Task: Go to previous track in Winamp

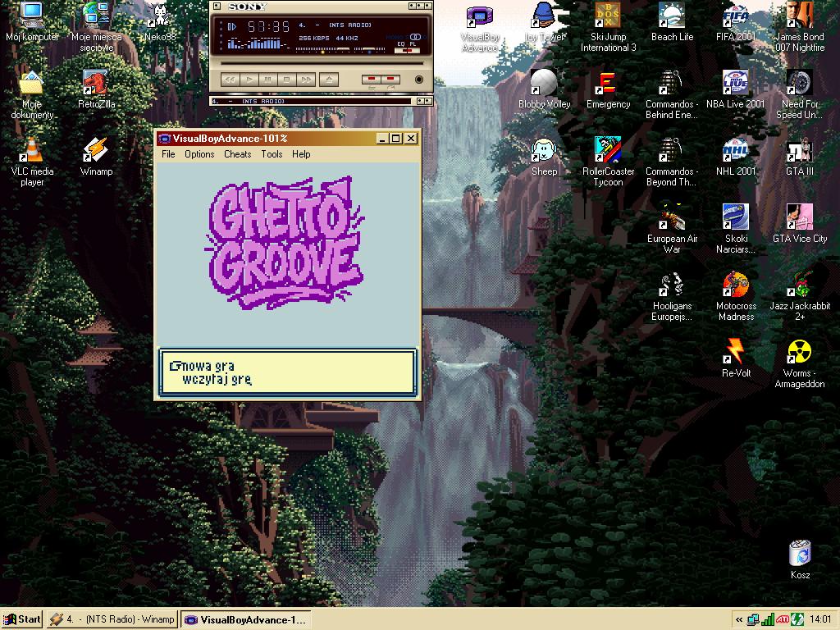Action: [231, 80]
